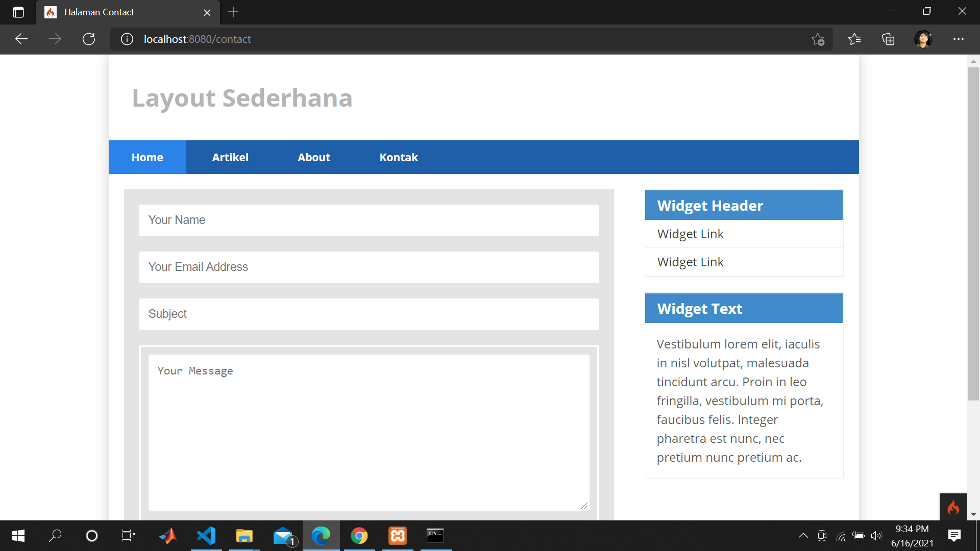
Task: Open the CodeIgniter debug toolbar flame icon
Action: 953,508
